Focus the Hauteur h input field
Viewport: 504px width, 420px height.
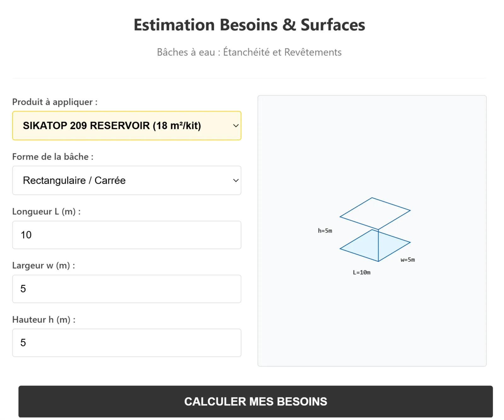point(127,343)
